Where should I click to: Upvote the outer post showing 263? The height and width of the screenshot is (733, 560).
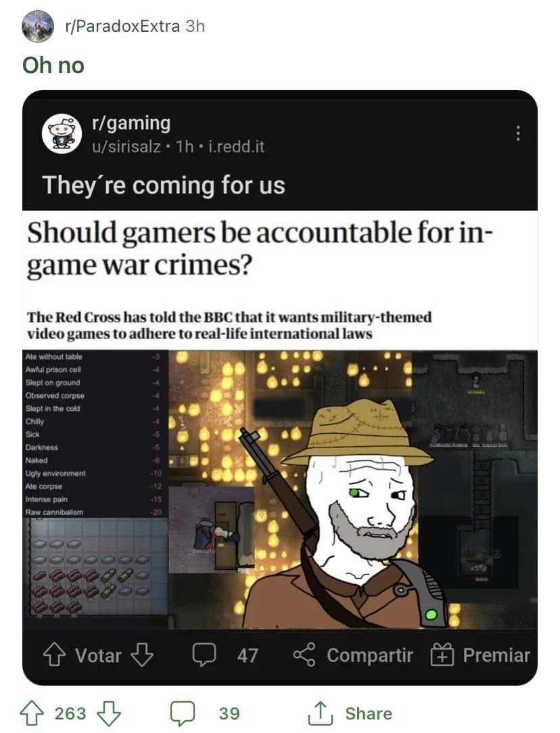click(x=32, y=713)
